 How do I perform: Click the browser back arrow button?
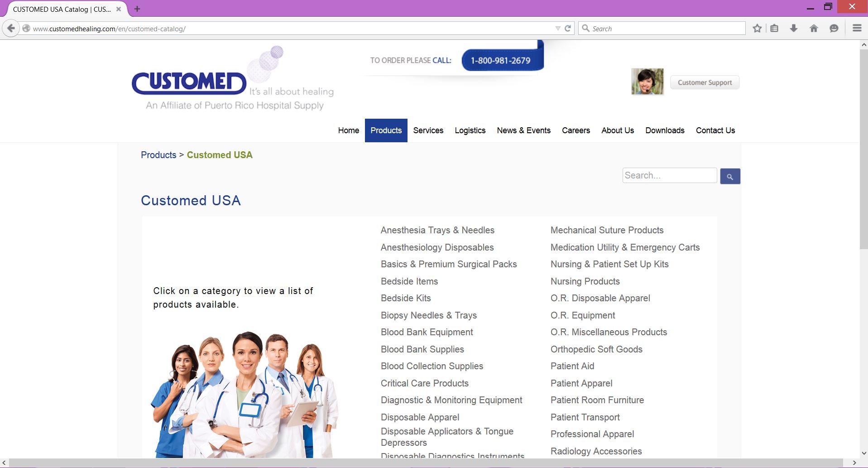(11, 29)
